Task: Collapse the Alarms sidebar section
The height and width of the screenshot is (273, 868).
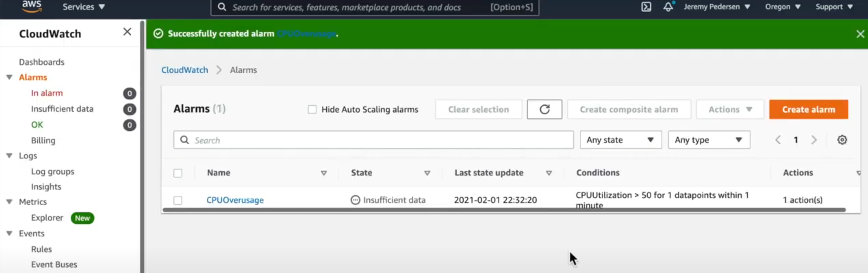Action: coord(9,77)
